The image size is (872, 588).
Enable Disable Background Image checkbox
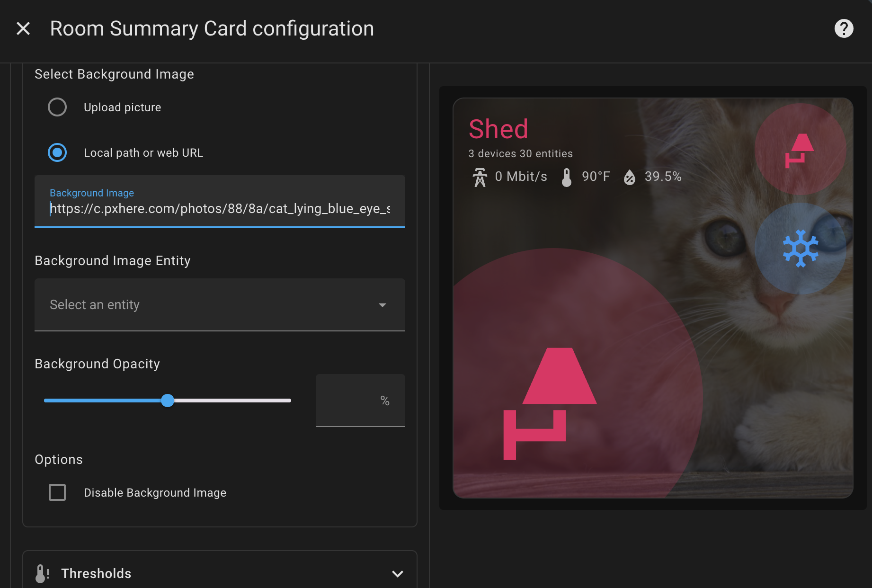coord(57,492)
